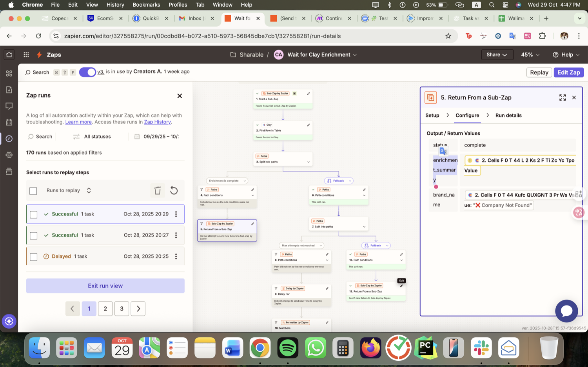Expand step 3 Split into paths chevron
This screenshot has width=588, height=367.
[x=308, y=162]
